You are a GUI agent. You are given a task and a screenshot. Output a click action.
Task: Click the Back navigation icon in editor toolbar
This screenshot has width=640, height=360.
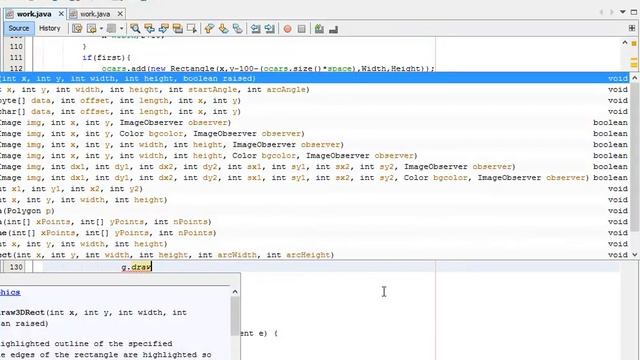point(92,29)
